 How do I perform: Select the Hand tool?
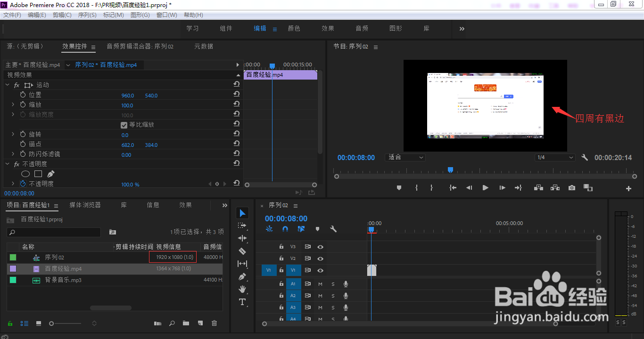click(x=242, y=289)
